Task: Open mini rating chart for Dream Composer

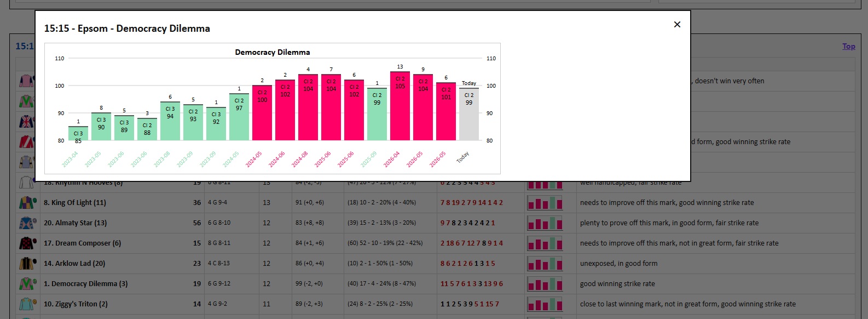Action: pos(545,243)
